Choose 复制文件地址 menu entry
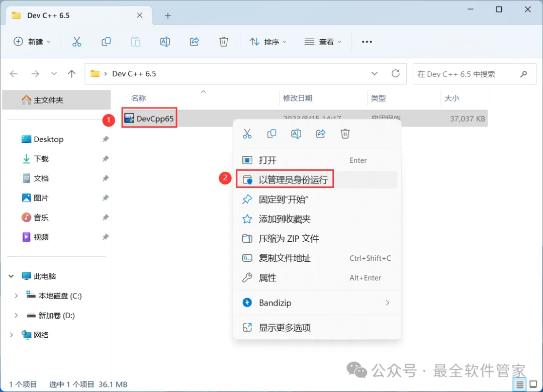 317,258
